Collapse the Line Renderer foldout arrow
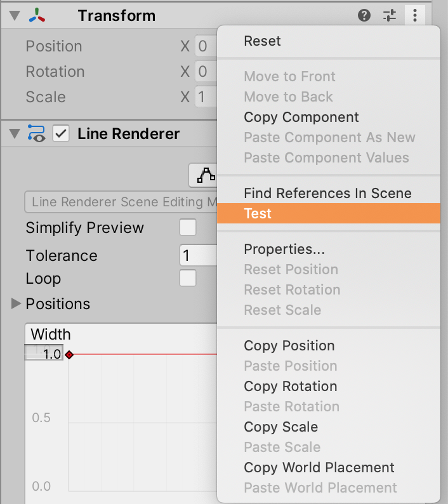This screenshot has height=504, width=448. coord(15,134)
